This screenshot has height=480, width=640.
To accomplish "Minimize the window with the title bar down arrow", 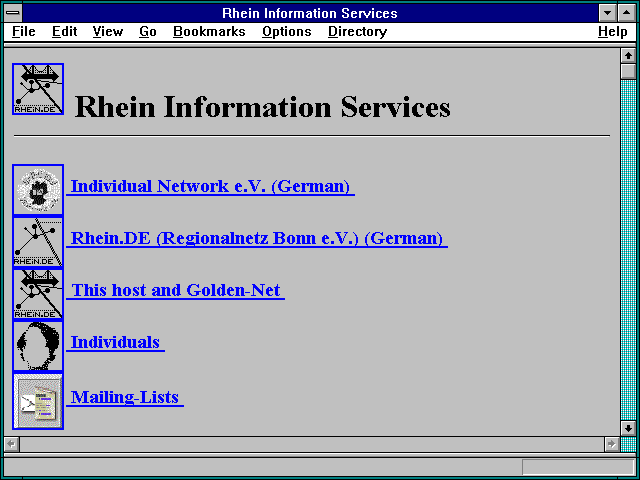I will [x=607, y=13].
